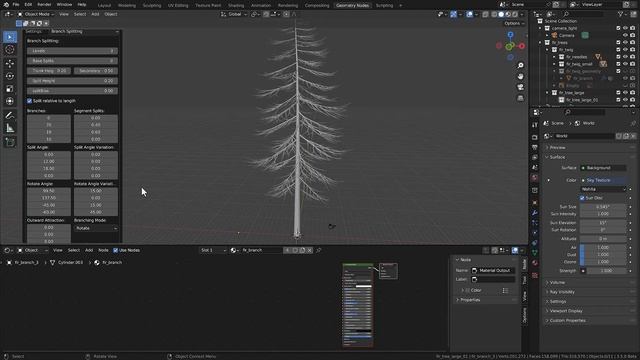Hide the fir_needles collection in viewport
Image resolution: width=640 pixels, height=360 pixels.
(x=625, y=57)
